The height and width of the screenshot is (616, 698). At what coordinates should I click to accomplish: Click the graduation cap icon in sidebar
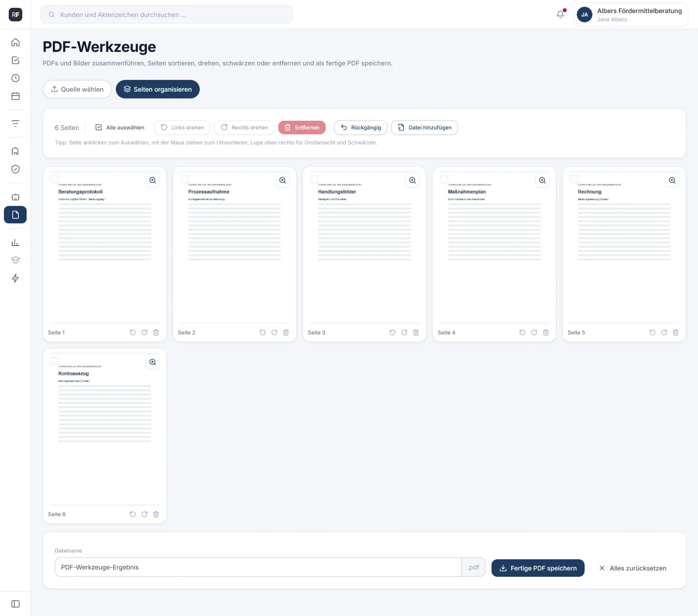coord(15,260)
